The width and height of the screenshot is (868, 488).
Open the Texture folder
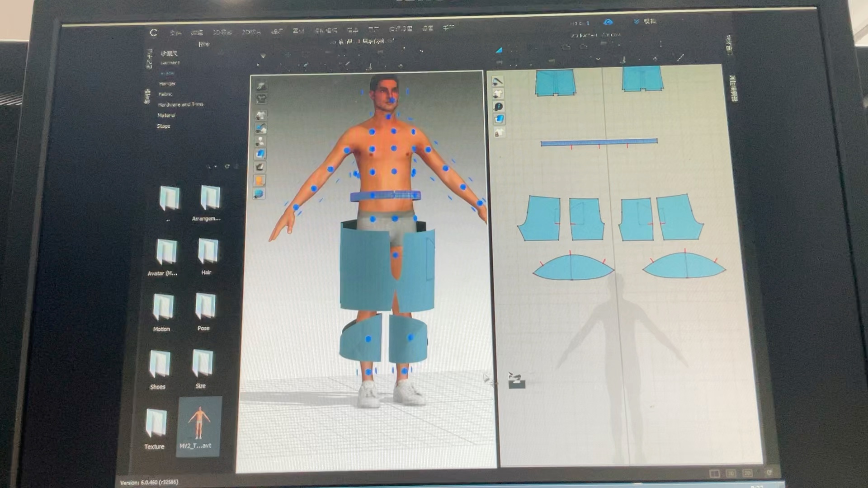(x=155, y=429)
